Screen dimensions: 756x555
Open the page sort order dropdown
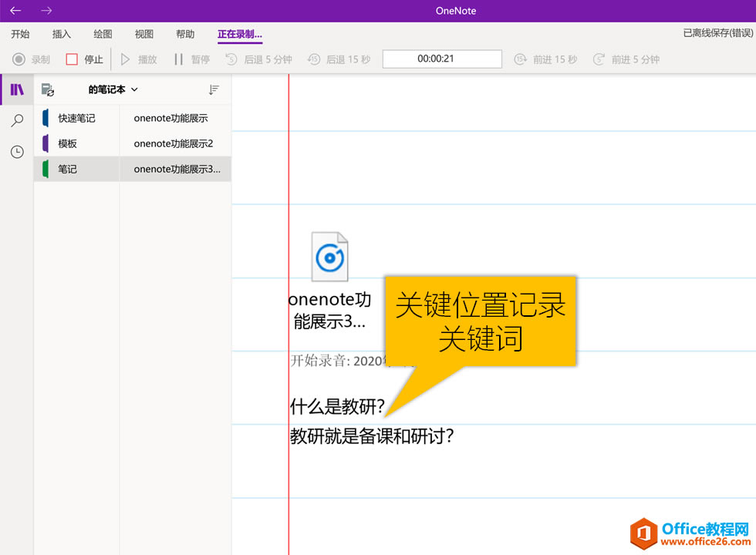(214, 89)
